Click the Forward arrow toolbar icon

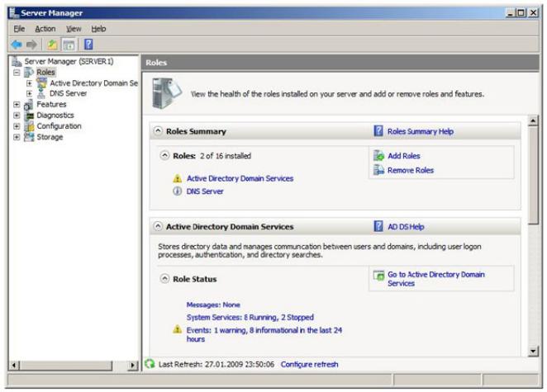click(x=31, y=45)
